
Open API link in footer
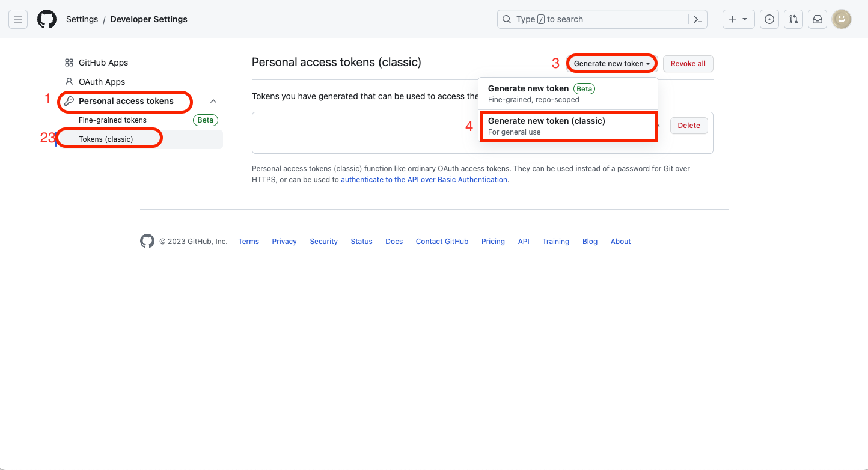(x=524, y=242)
